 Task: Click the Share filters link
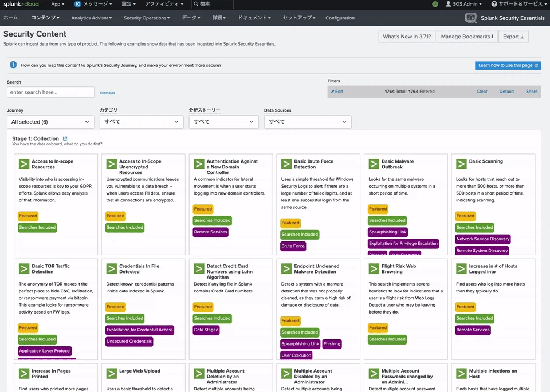point(532,92)
